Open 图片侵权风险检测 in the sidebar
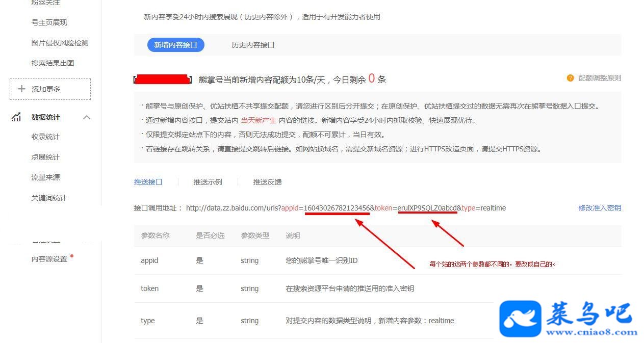The height and width of the screenshot is (343, 644). click(x=60, y=43)
